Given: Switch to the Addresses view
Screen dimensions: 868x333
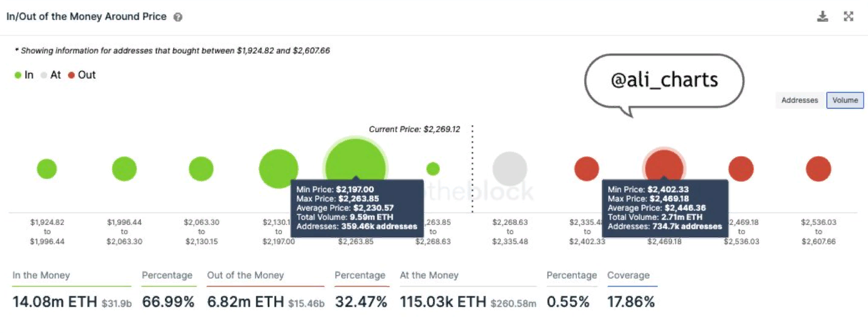Looking at the screenshot, I should click(799, 100).
